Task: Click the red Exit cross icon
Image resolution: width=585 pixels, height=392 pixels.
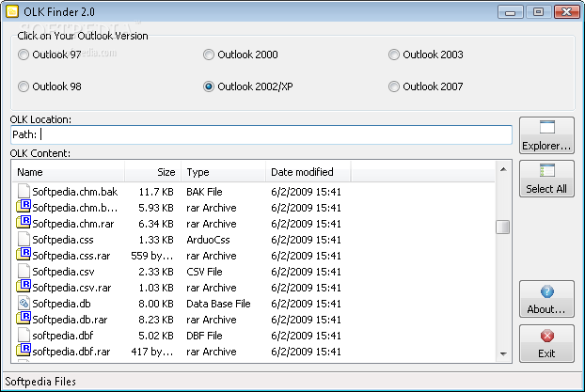Action: [x=547, y=336]
